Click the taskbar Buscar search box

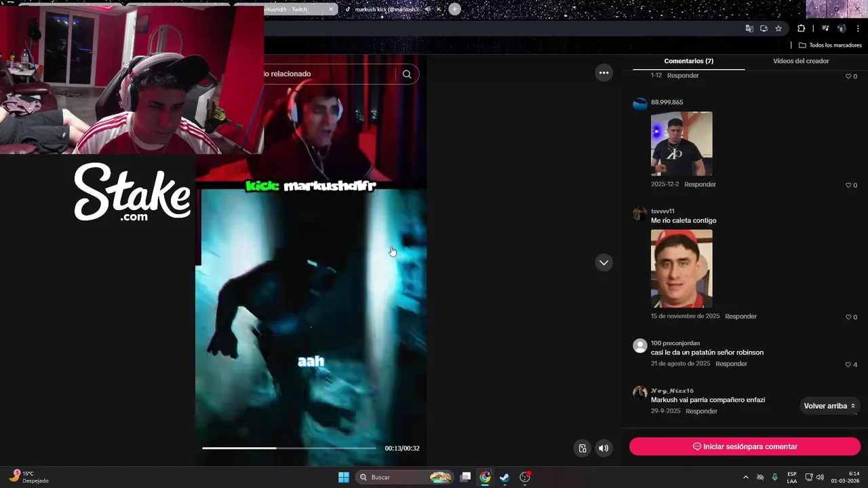coord(404,477)
